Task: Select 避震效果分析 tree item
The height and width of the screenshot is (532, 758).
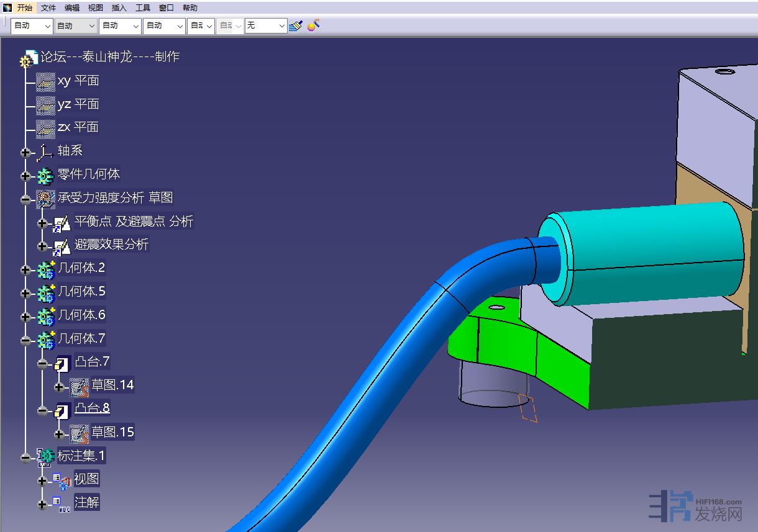Action: click(x=111, y=245)
